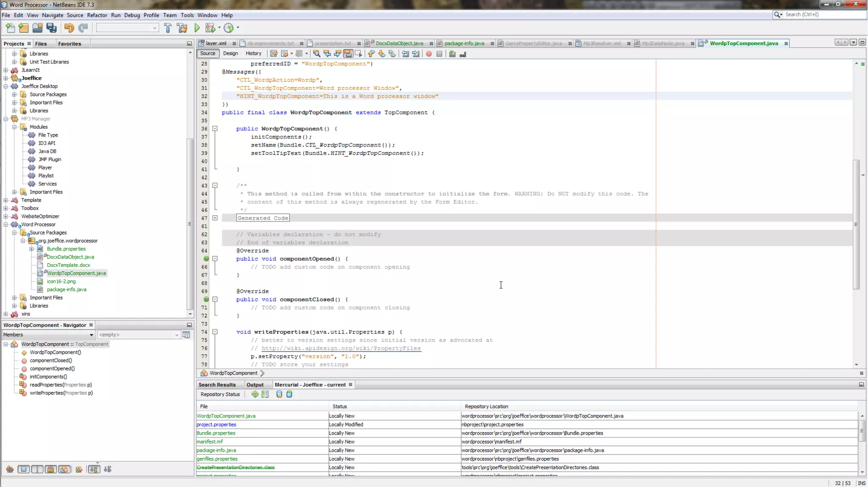The width and height of the screenshot is (868, 487).
Task: Click the Mercurial refresh status icon
Action: click(x=255, y=394)
